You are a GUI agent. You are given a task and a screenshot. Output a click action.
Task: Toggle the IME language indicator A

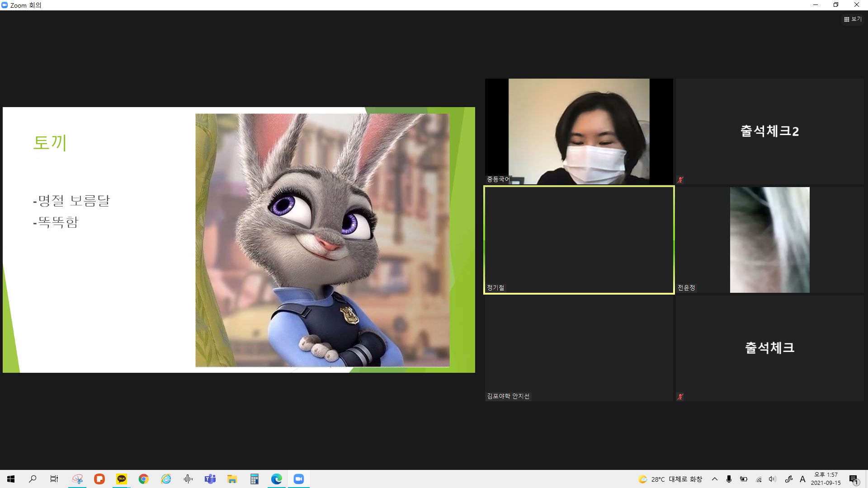point(802,479)
